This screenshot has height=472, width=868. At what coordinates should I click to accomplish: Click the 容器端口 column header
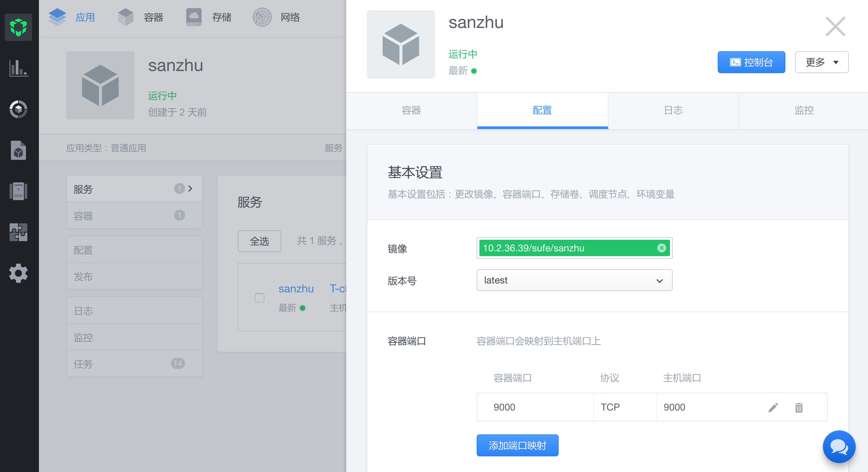(x=513, y=378)
